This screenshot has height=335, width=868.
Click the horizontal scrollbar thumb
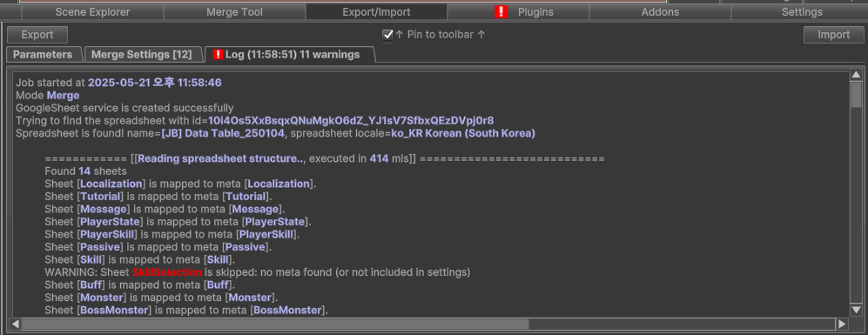pyautogui.click(x=276, y=324)
